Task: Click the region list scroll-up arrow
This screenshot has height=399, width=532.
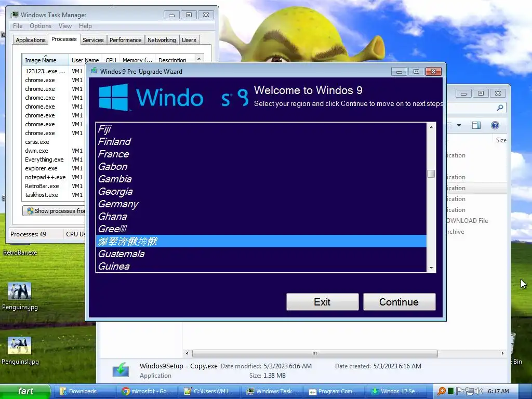Action: click(431, 127)
